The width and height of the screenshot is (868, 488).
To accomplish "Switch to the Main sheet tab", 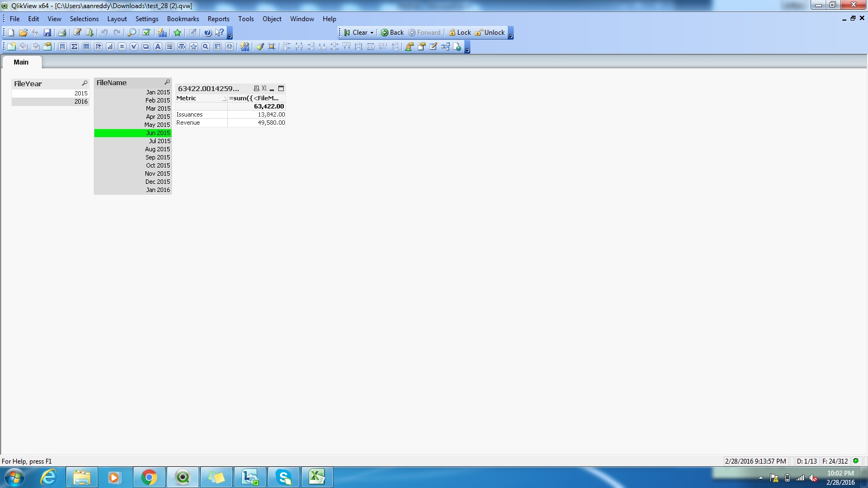I will (21, 62).
